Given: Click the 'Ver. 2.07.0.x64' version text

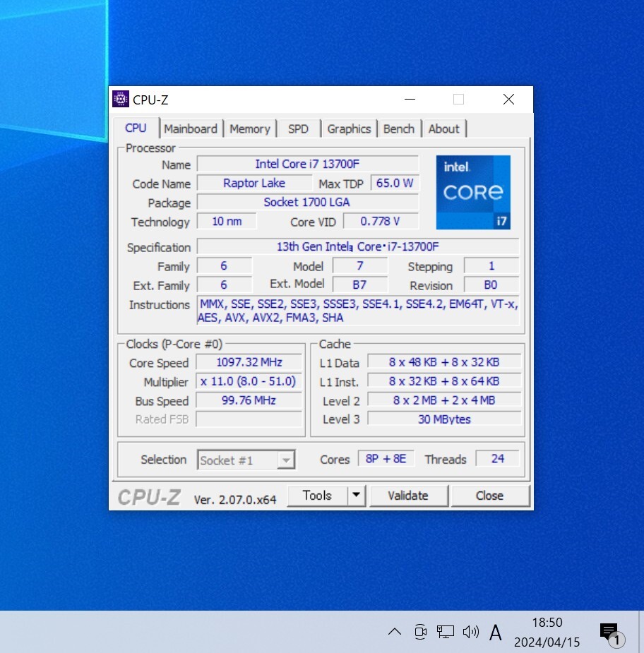Looking at the screenshot, I should coord(235,499).
